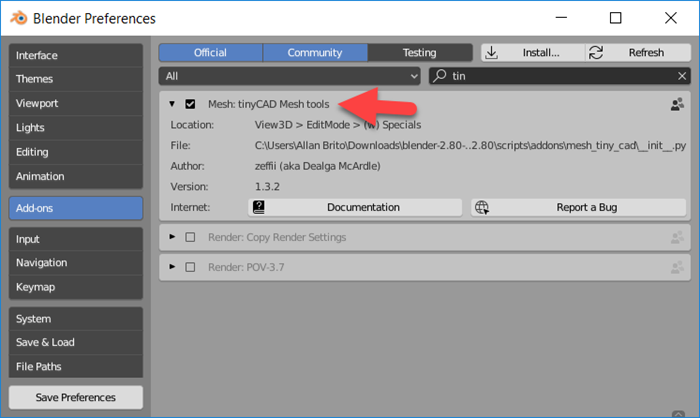Click the Refresh button label
Screen dimensions: 700x418
pos(646,53)
